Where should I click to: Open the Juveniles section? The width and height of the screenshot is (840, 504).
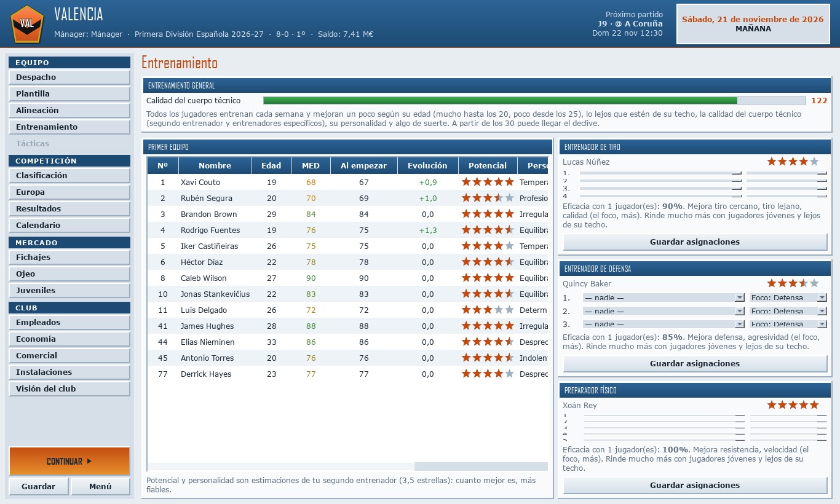[69, 291]
